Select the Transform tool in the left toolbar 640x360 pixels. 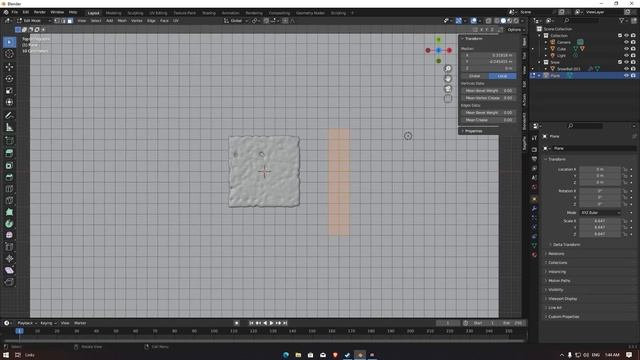[9, 102]
